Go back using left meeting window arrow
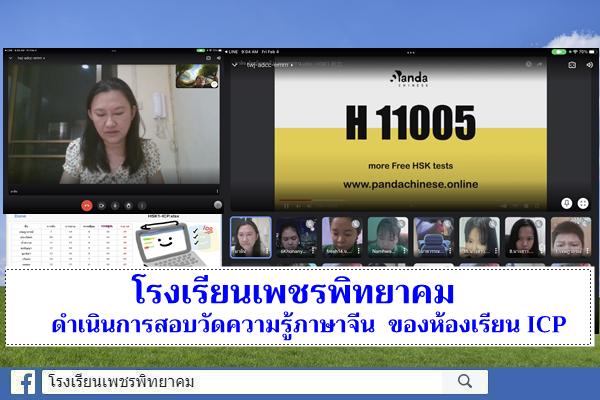This screenshot has height=400, width=600. [9, 59]
